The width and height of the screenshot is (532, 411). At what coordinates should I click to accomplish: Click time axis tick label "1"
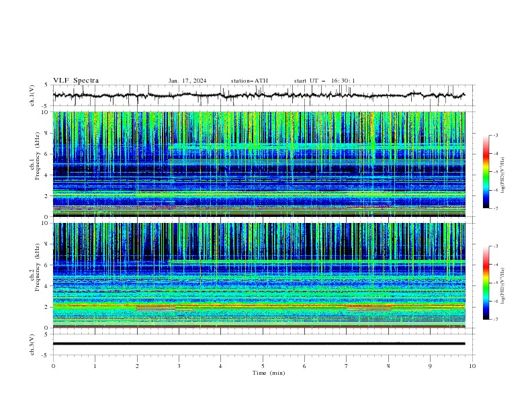[95, 366]
